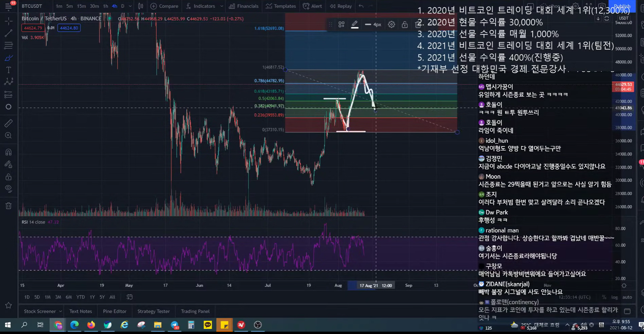Select the 1m timeframe

pos(59,6)
